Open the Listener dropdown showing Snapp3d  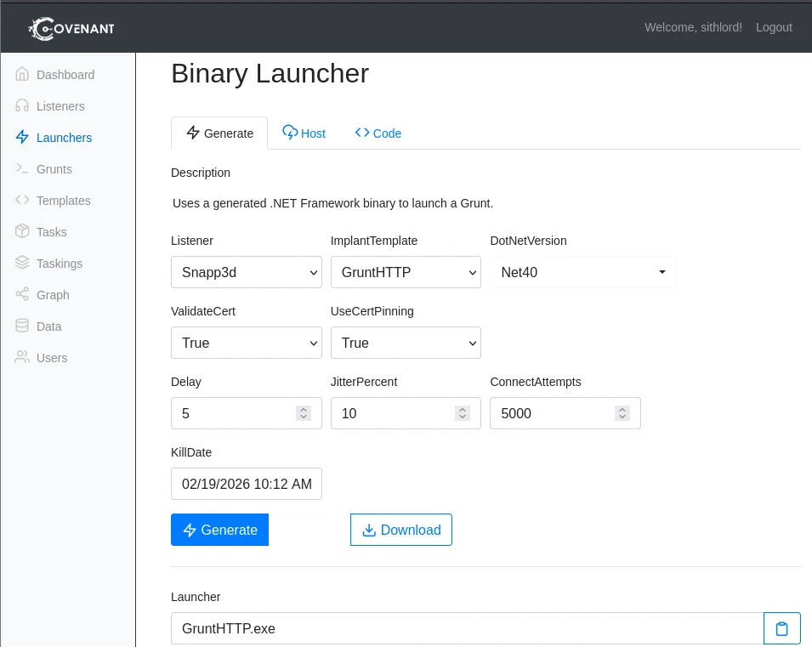pos(246,272)
